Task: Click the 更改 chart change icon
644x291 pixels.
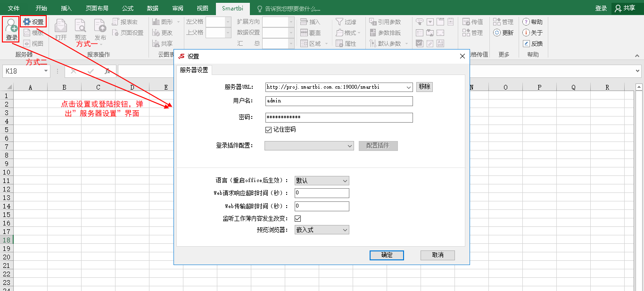Action: tap(162, 33)
